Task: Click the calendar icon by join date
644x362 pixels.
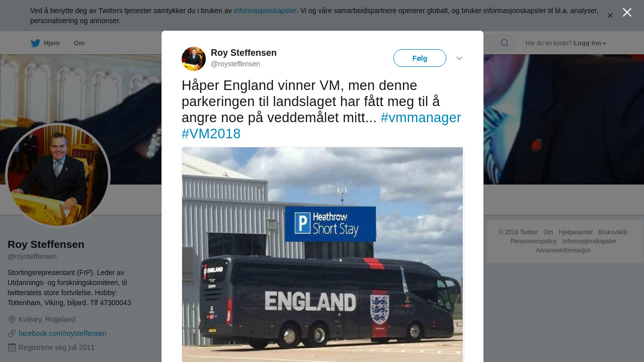Action: coord(12,347)
